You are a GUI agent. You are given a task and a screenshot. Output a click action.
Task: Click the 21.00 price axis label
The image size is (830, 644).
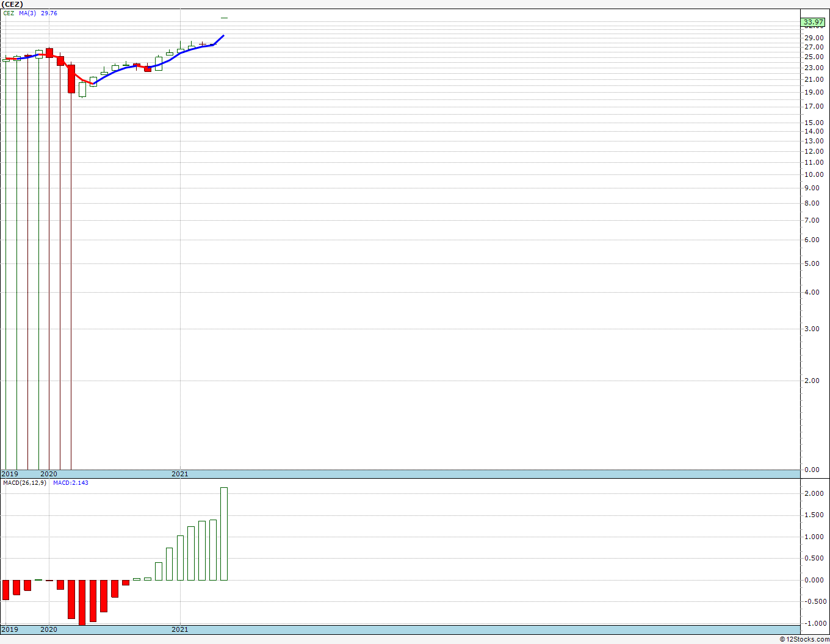[x=814, y=79]
